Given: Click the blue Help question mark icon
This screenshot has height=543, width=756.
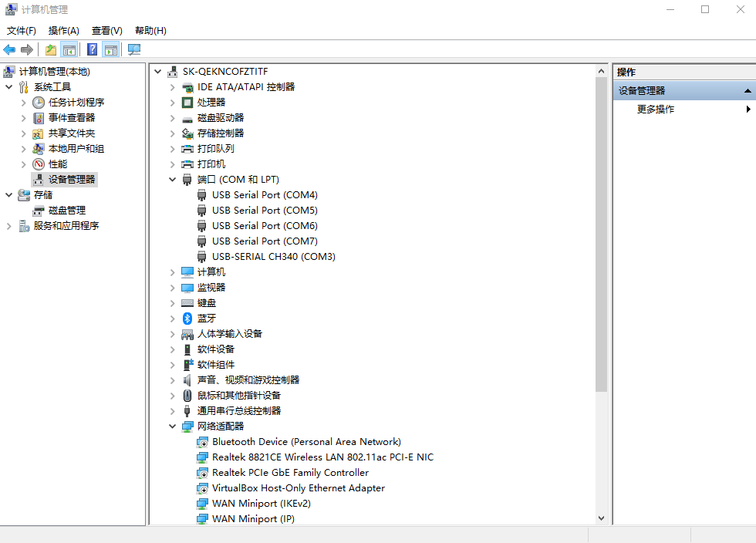Looking at the screenshot, I should 92,49.
